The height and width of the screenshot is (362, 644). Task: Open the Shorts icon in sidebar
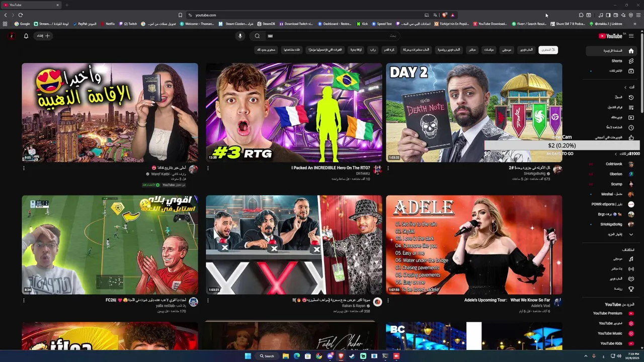tap(631, 61)
